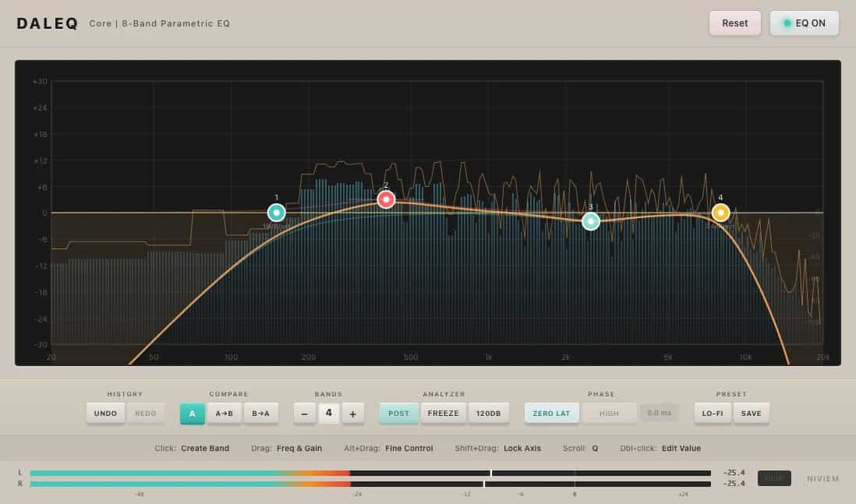
Task: Copy A to B with A→B button
Action: pos(224,414)
